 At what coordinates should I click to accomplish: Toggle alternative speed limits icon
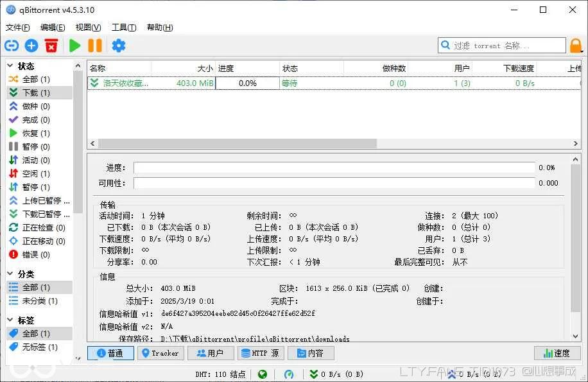[289, 374]
